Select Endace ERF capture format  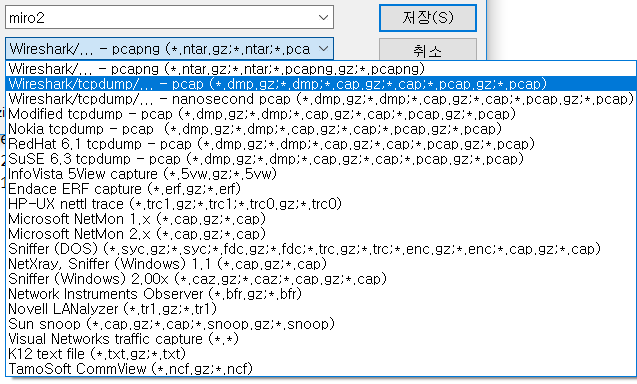(x=321, y=189)
